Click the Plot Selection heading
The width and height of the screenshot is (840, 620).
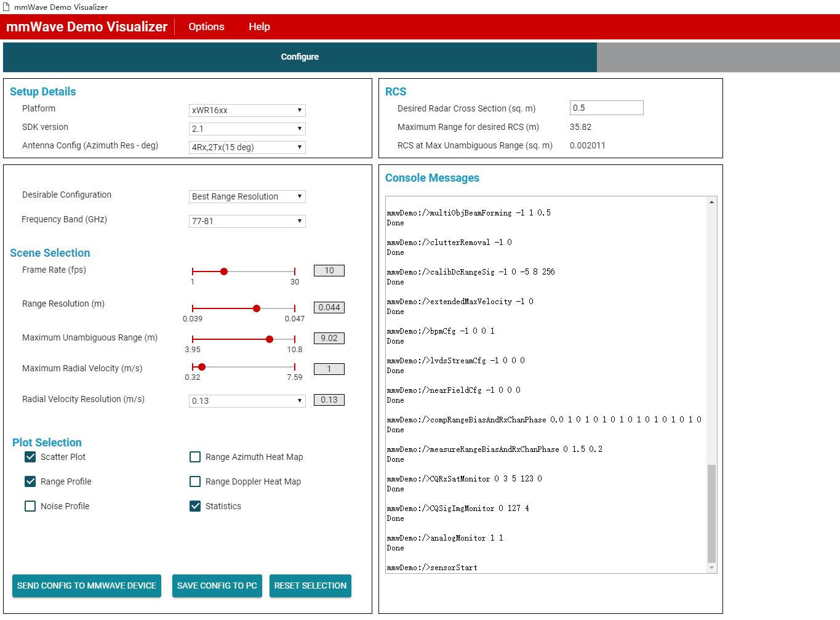click(x=47, y=443)
